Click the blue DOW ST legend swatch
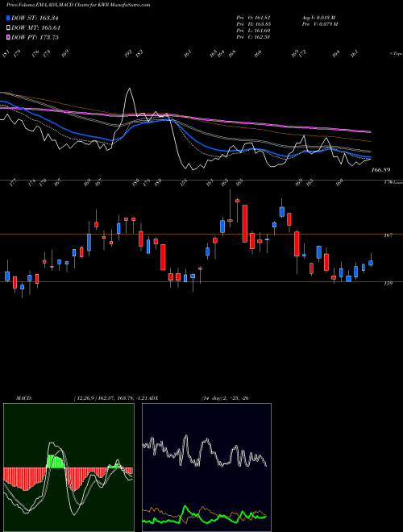This screenshot has height=532, width=403. (9, 18)
